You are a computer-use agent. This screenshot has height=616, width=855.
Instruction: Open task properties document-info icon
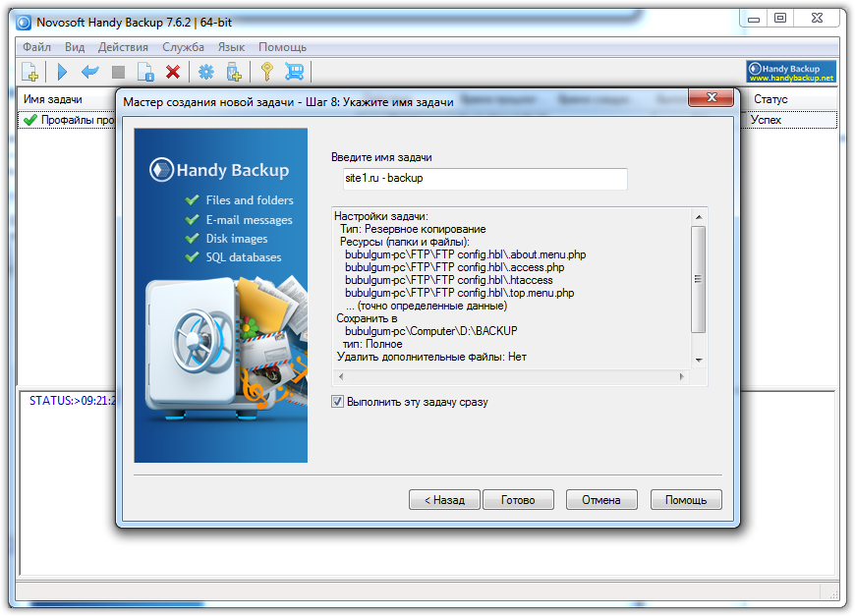[145, 72]
